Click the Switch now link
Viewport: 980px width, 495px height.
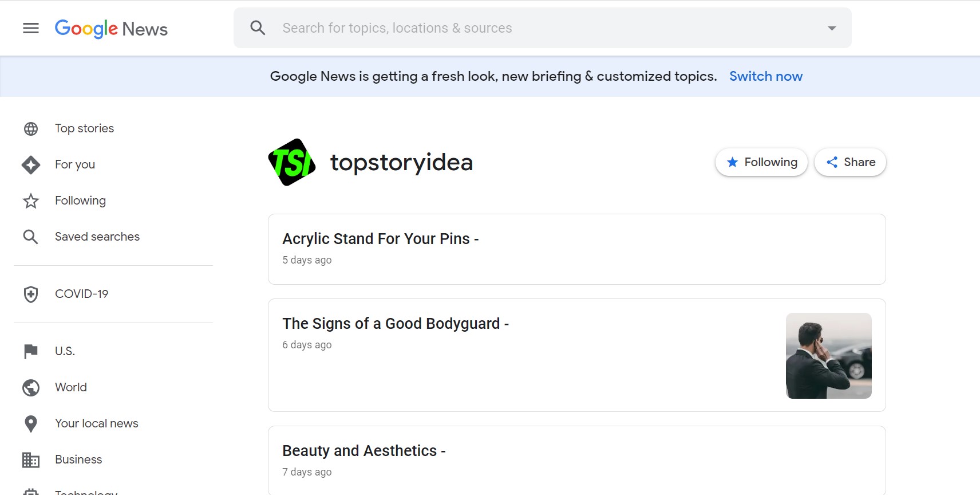(x=765, y=76)
